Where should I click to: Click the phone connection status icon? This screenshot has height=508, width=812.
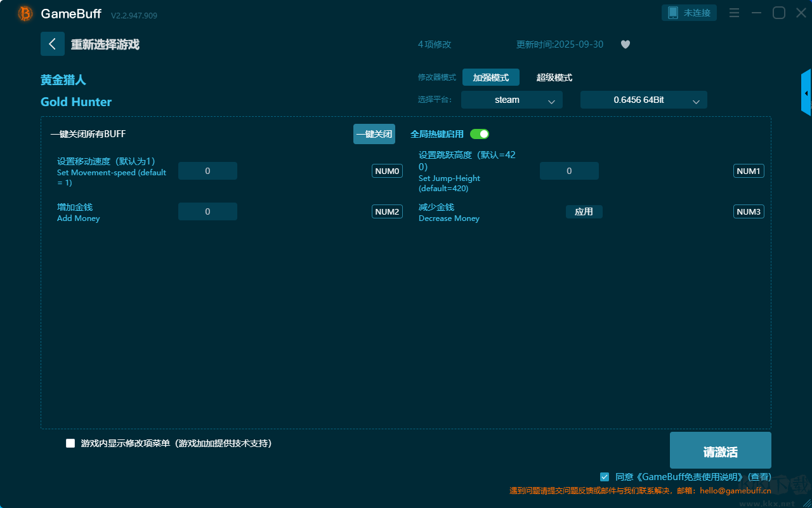[673, 13]
